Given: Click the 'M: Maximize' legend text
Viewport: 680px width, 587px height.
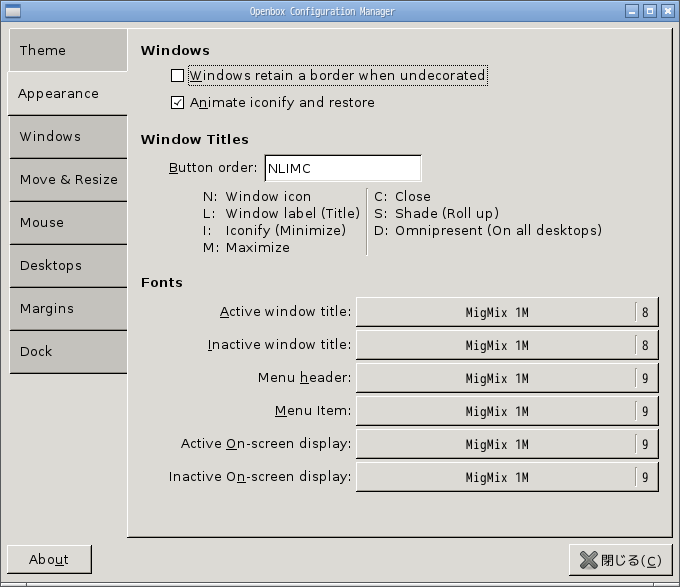Looking at the screenshot, I should (246, 248).
